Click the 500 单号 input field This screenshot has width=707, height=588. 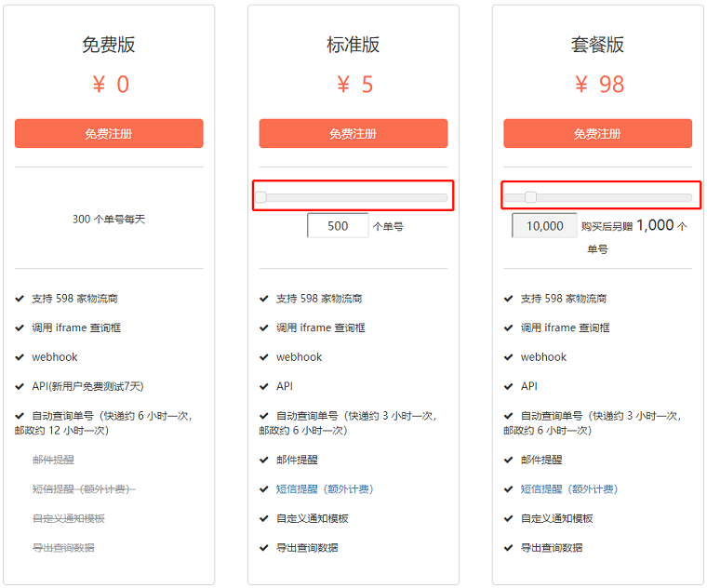click(338, 225)
